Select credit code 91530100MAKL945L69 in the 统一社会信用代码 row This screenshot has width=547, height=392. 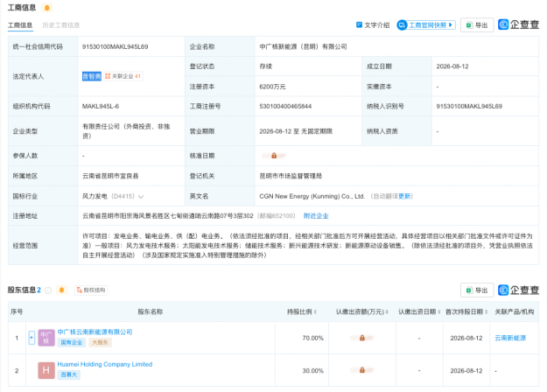coord(116,46)
